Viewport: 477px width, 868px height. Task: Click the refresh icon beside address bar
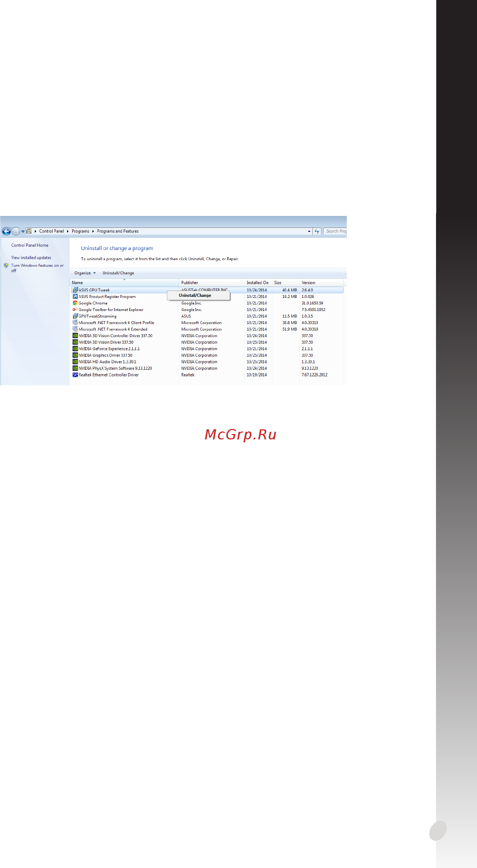pyautogui.click(x=317, y=231)
